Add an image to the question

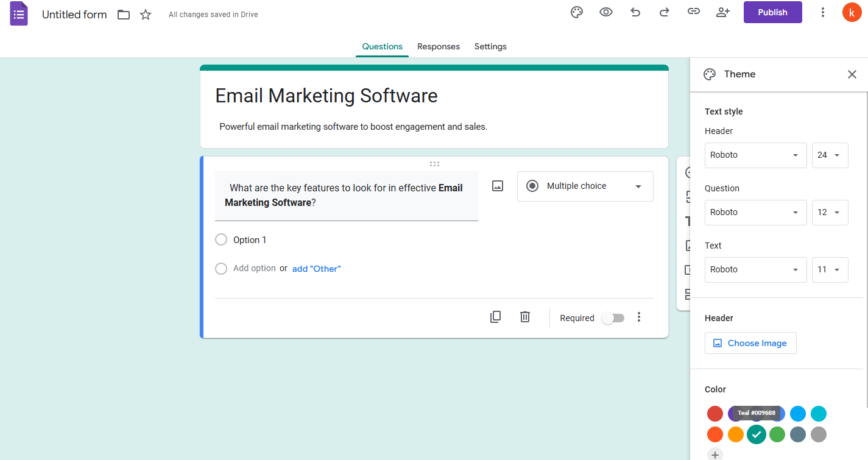498,186
